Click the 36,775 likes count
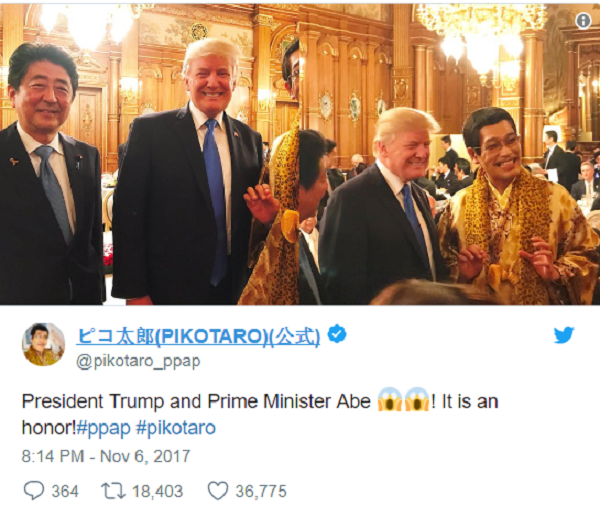This screenshot has width=600, height=518. (261, 491)
